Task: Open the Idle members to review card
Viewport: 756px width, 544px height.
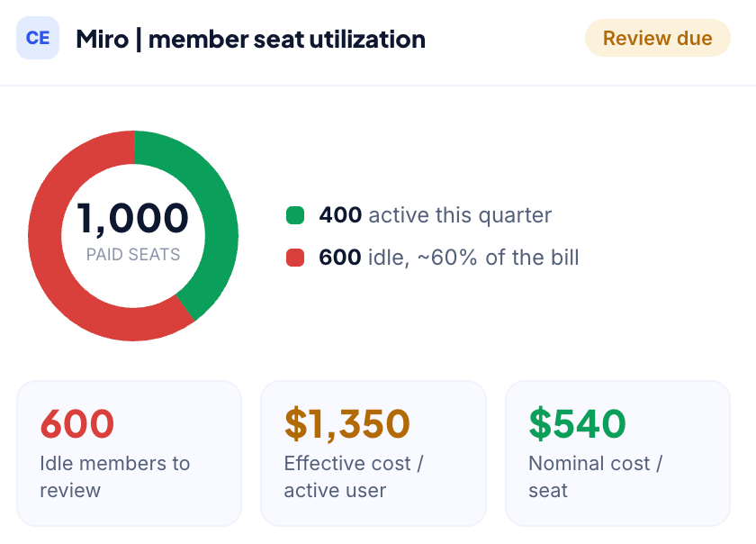Action: click(x=130, y=453)
